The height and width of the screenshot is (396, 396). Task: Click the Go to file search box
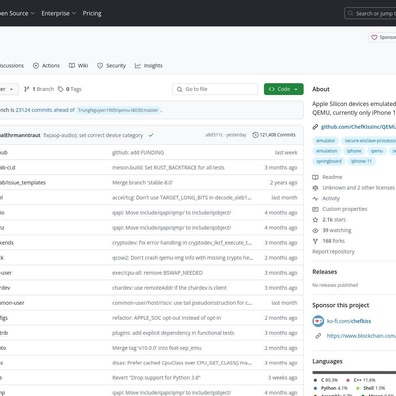click(215, 89)
